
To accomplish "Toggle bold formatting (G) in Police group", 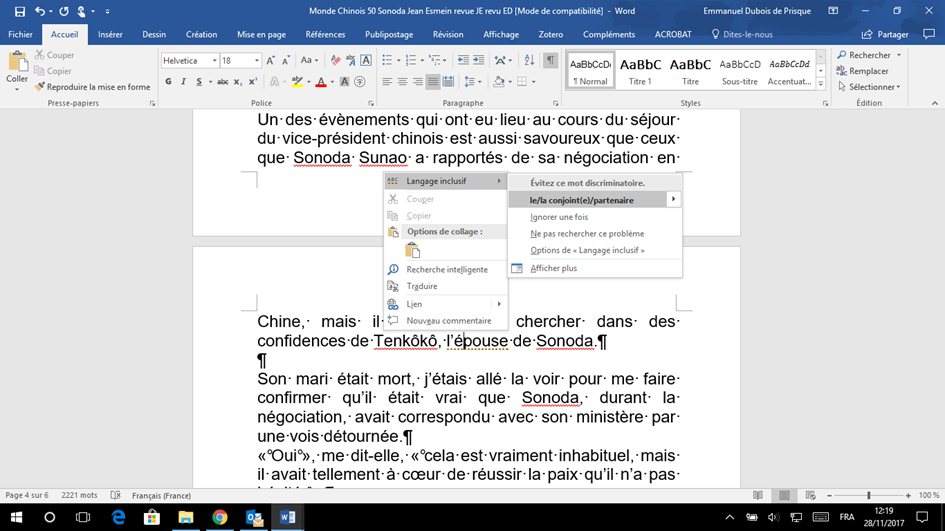I will [169, 82].
